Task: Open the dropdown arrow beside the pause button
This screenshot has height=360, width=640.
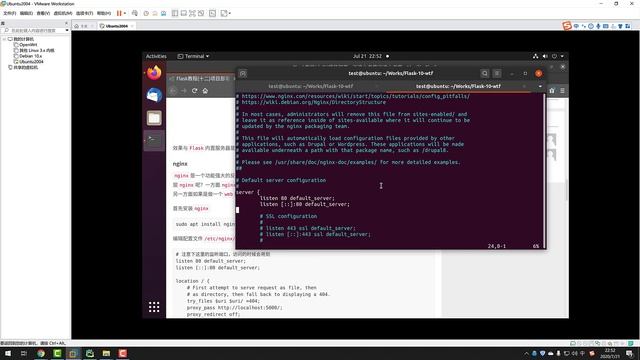Action: coord(124,13)
